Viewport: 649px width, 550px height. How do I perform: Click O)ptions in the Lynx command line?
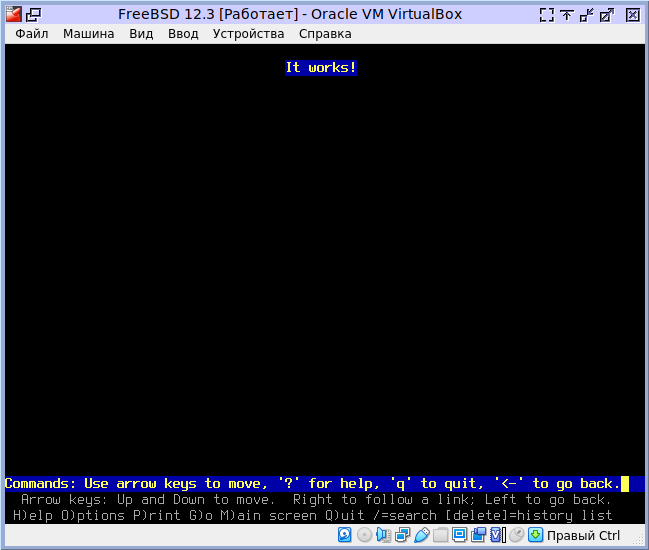[x=93, y=515]
